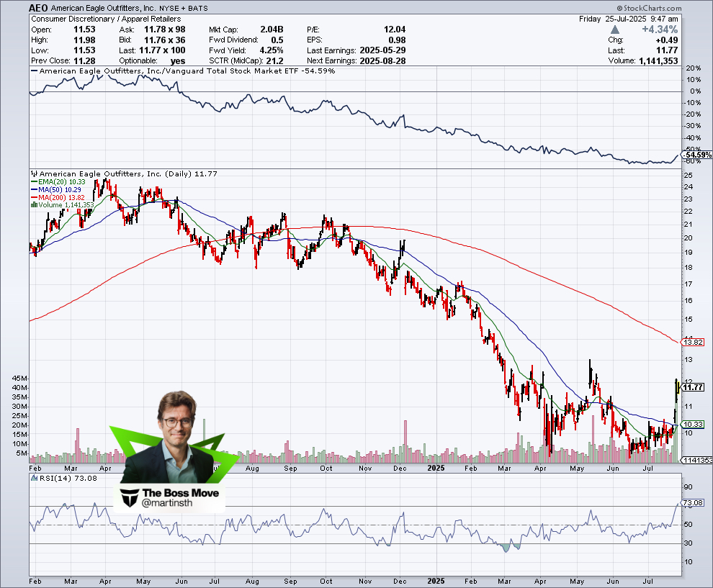Click the P/E value 12.04
The width and height of the screenshot is (713, 588).
[394, 29]
